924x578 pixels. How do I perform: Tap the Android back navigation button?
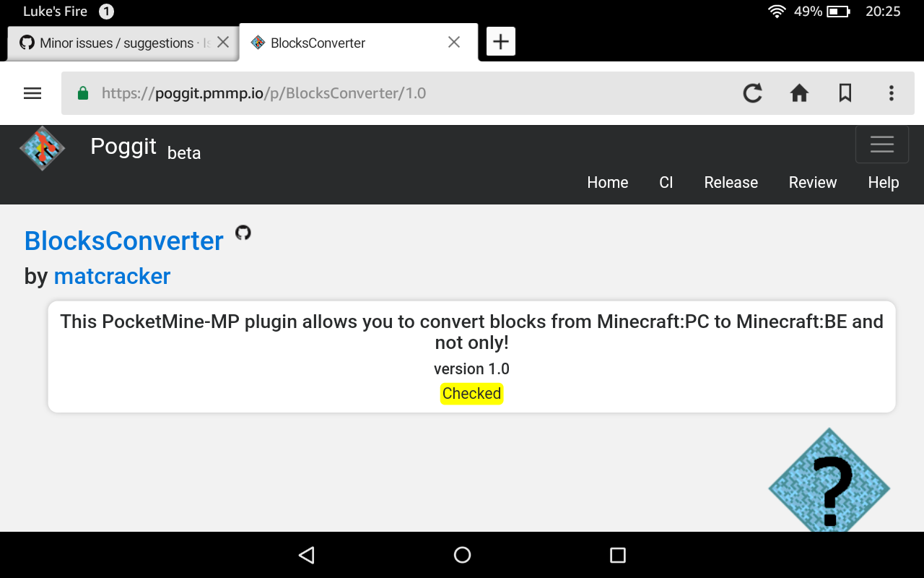(x=307, y=555)
